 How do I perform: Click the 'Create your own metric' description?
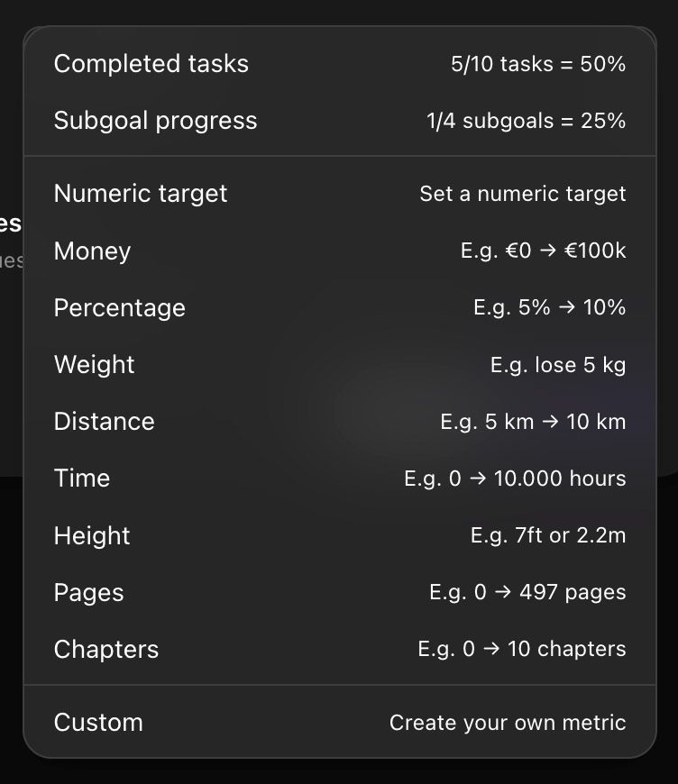508,723
